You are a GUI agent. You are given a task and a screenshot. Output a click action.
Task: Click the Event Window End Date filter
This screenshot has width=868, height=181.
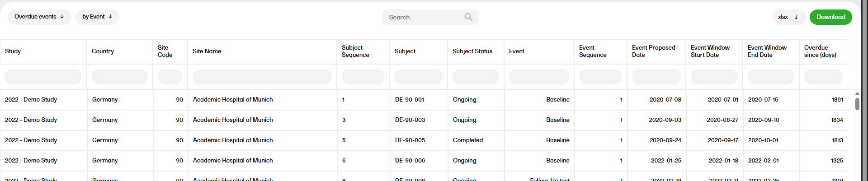point(770,77)
